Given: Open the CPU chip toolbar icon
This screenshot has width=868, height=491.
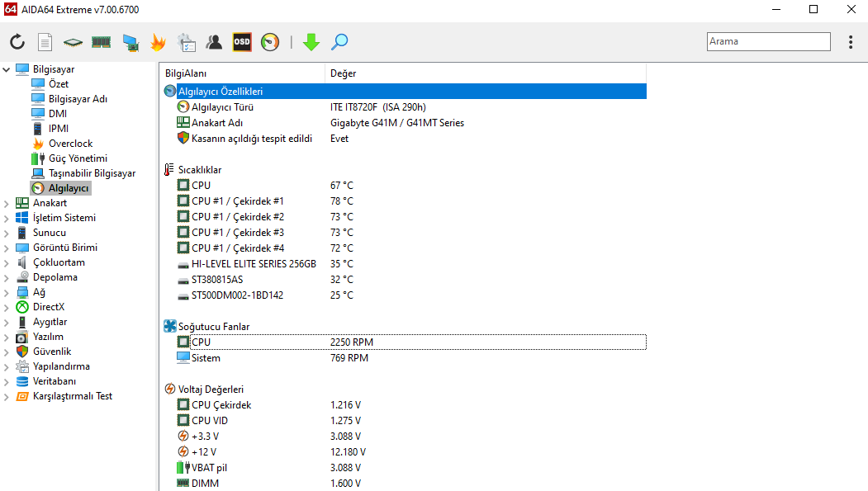Looking at the screenshot, I should click(x=73, y=42).
